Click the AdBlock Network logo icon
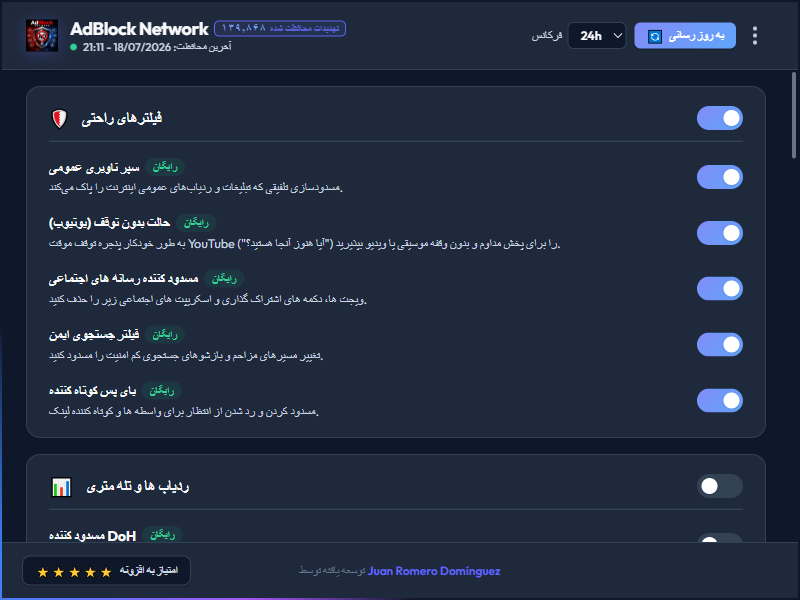Viewport: 800px width, 600px height. (42, 36)
